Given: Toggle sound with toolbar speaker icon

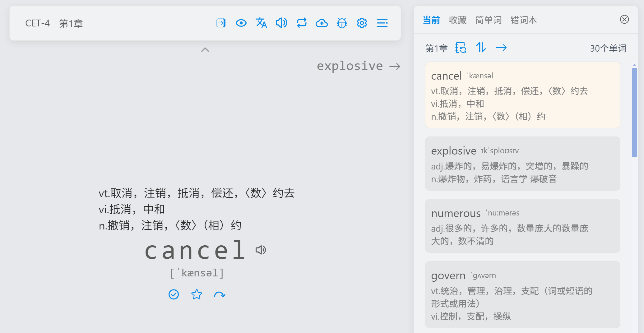Looking at the screenshot, I should 281,23.
